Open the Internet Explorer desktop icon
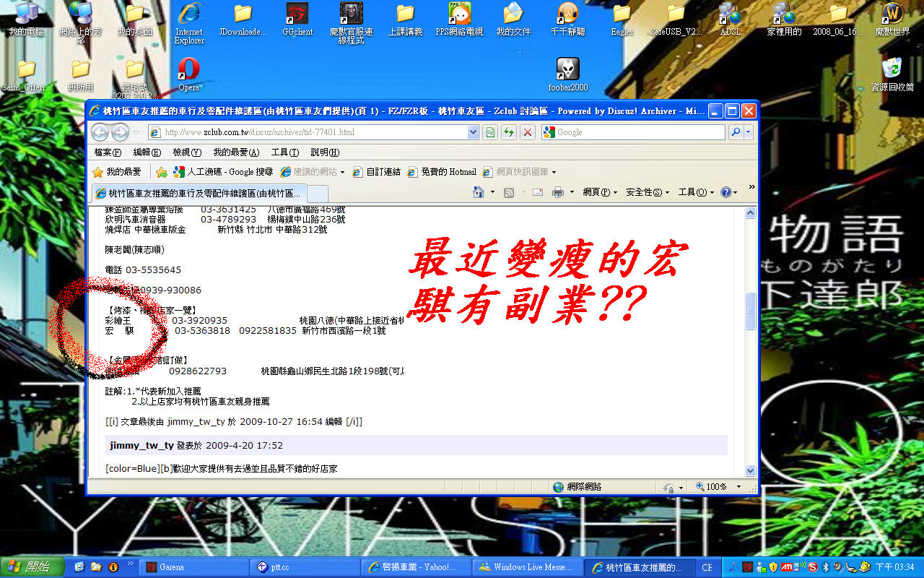The width and height of the screenshot is (924, 578). pyautogui.click(x=189, y=24)
